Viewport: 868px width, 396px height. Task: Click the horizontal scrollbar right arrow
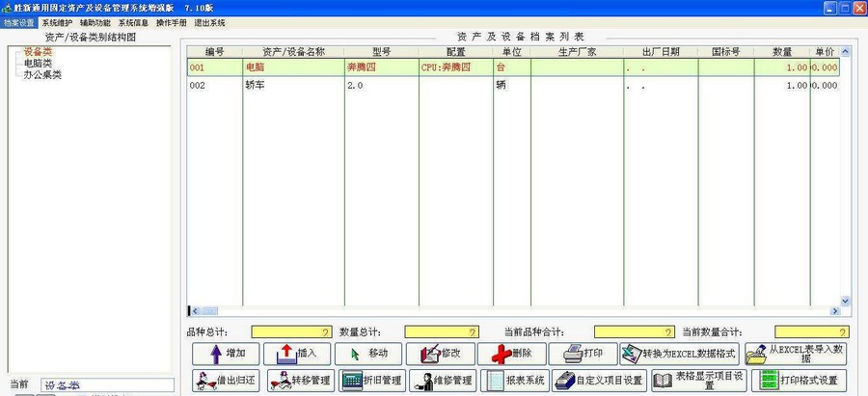click(835, 311)
